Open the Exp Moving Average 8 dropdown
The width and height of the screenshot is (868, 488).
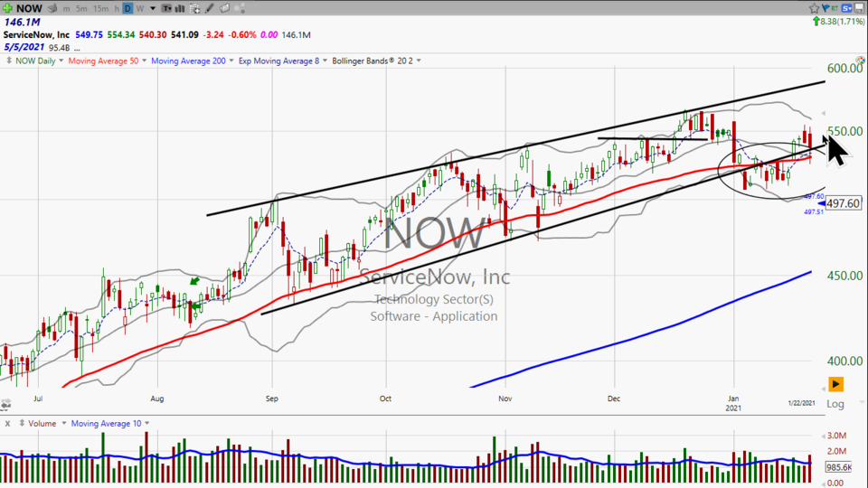325,61
